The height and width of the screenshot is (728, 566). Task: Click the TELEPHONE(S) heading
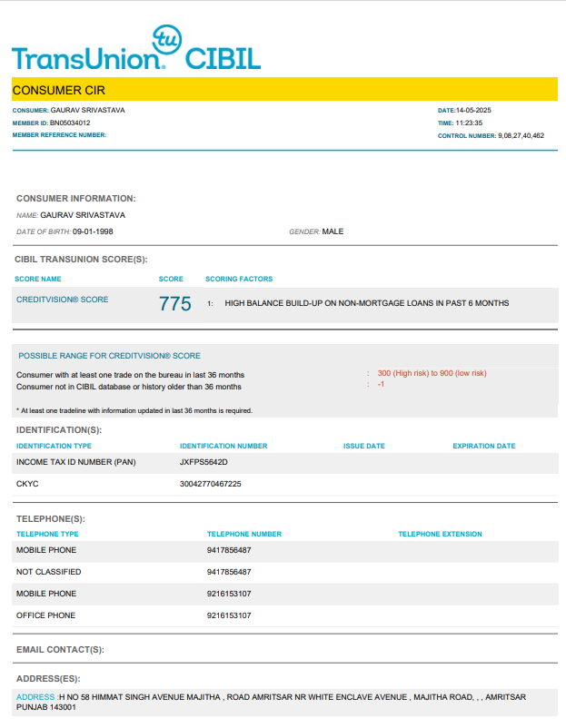point(51,518)
